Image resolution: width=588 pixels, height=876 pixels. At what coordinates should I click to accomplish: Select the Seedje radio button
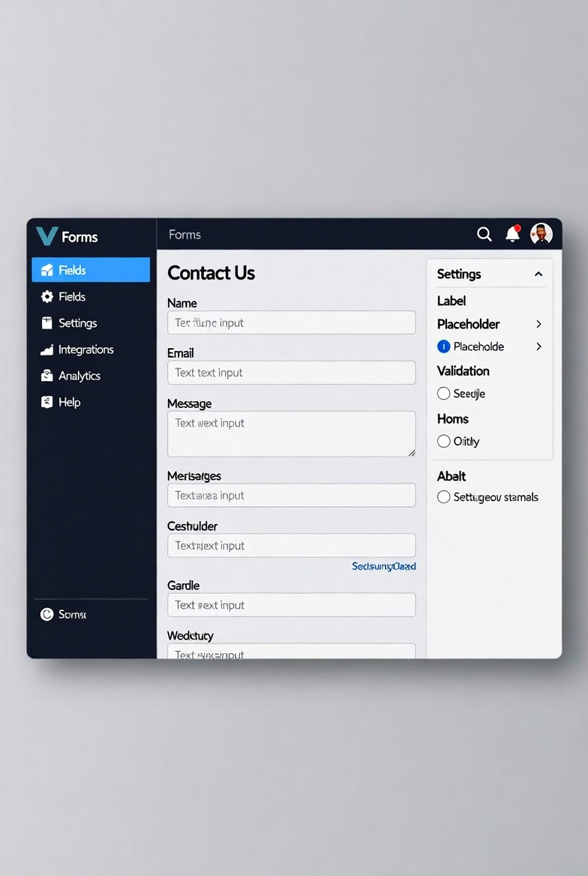click(x=444, y=393)
